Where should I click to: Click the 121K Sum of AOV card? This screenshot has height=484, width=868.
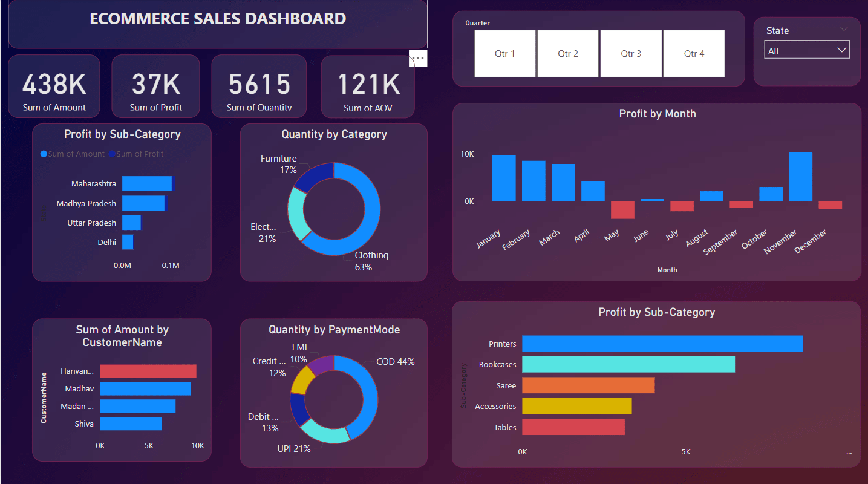point(368,87)
